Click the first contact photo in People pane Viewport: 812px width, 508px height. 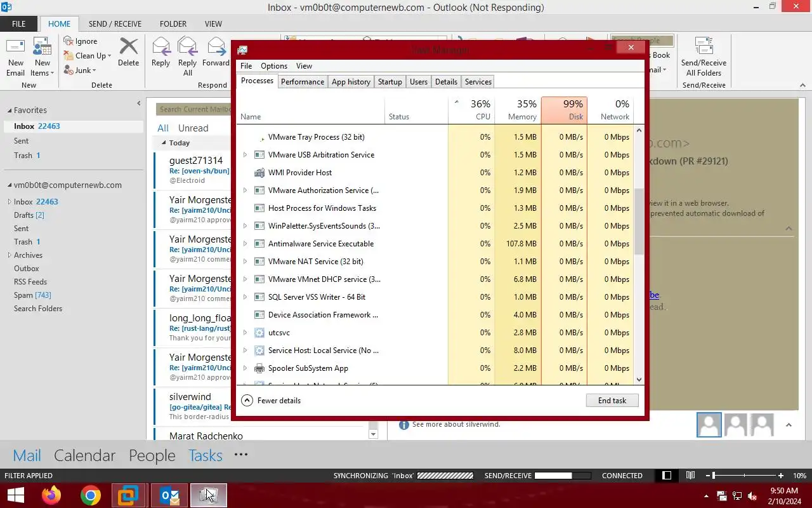[x=709, y=425]
